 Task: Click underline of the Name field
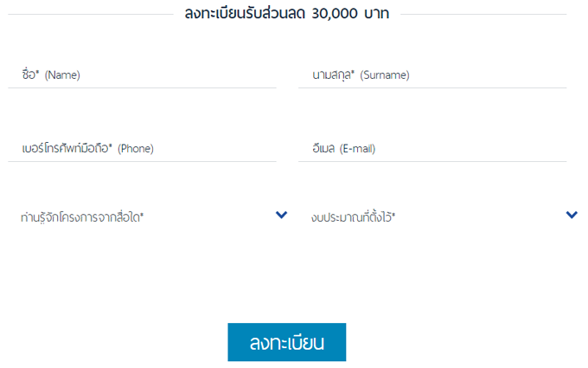(x=147, y=87)
